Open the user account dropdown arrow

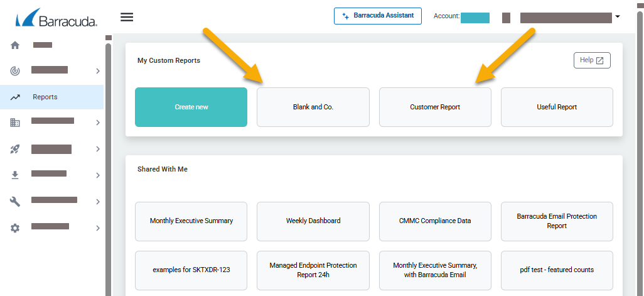coord(617,17)
